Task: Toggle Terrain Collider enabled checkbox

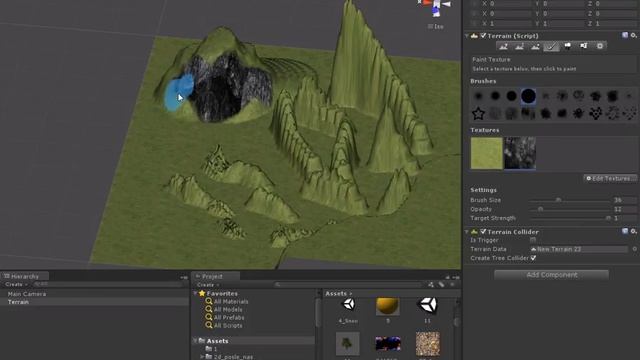Action: tap(483, 231)
